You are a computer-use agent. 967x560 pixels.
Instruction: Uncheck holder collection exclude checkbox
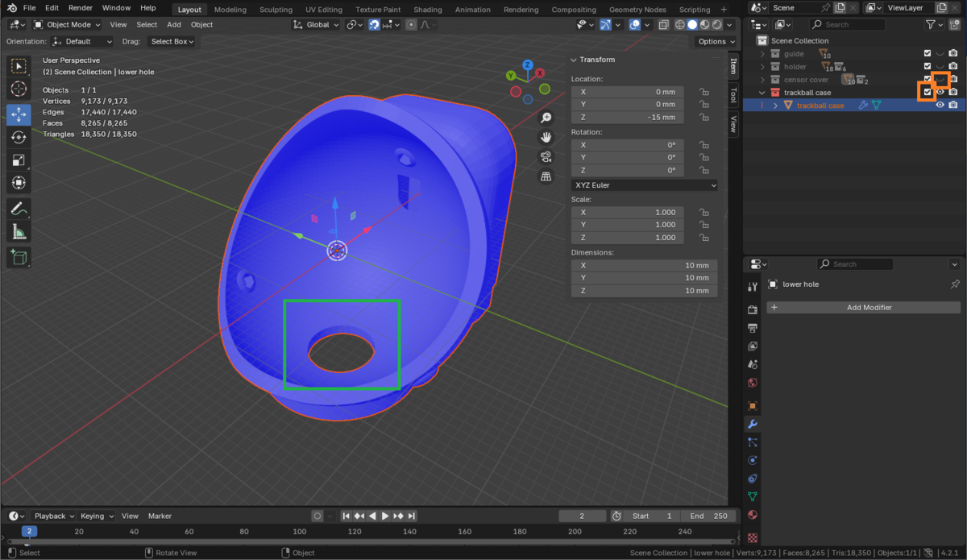[x=928, y=67]
